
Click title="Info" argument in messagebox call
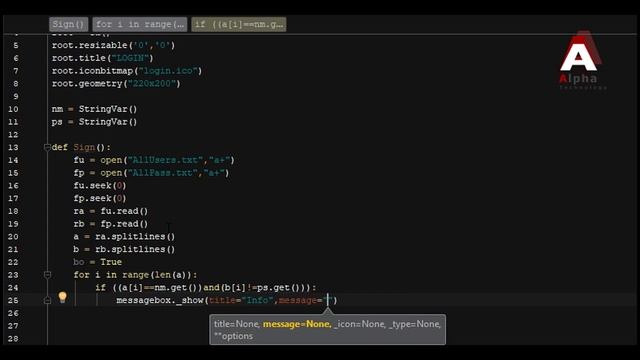click(x=241, y=300)
